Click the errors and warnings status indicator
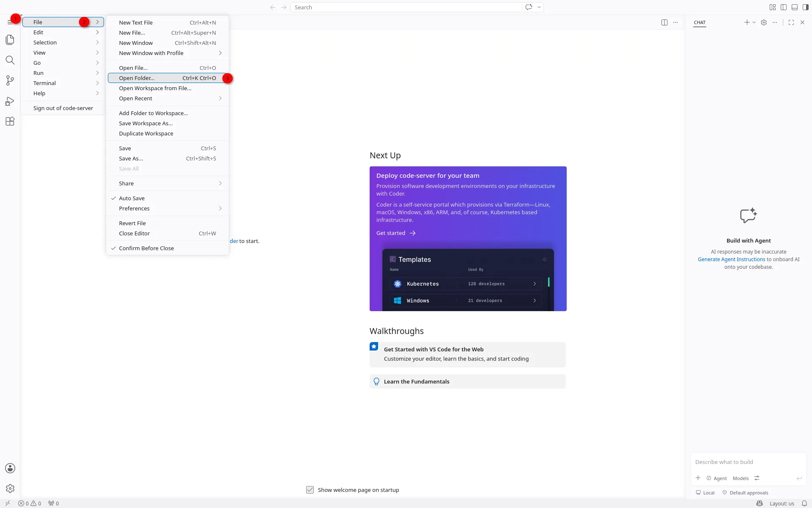This screenshot has width=812, height=508. coord(30,503)
